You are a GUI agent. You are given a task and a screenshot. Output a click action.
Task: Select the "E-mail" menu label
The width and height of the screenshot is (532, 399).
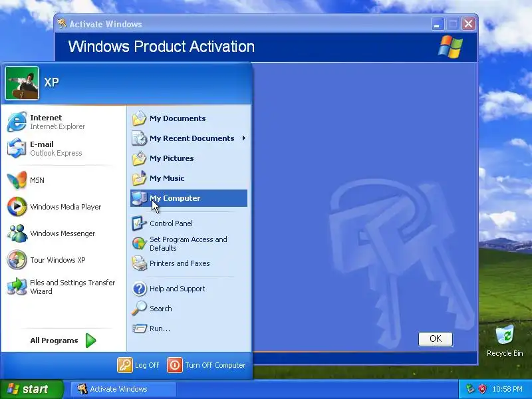(42, 144)
